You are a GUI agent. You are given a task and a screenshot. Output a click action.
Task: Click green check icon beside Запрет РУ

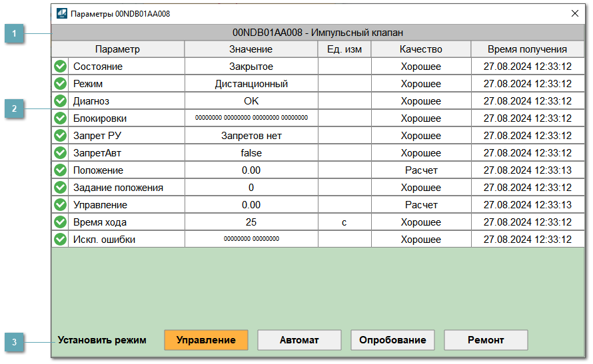[x=60, y=136]
